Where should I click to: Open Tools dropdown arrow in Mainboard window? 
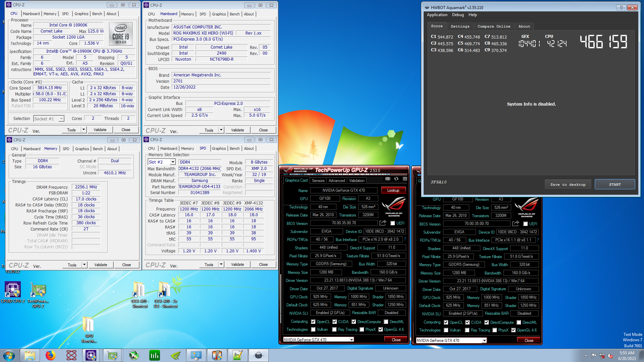click(x=221, y=130)
